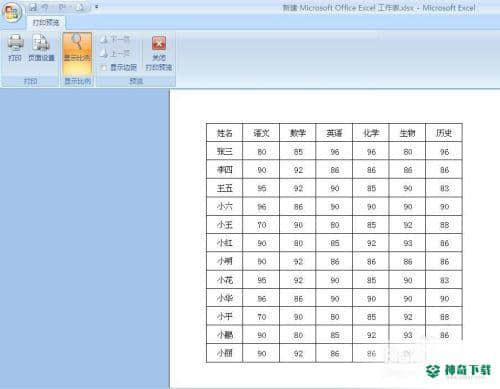
Task: Go to next page with 下一页
Action: point(115,40)
